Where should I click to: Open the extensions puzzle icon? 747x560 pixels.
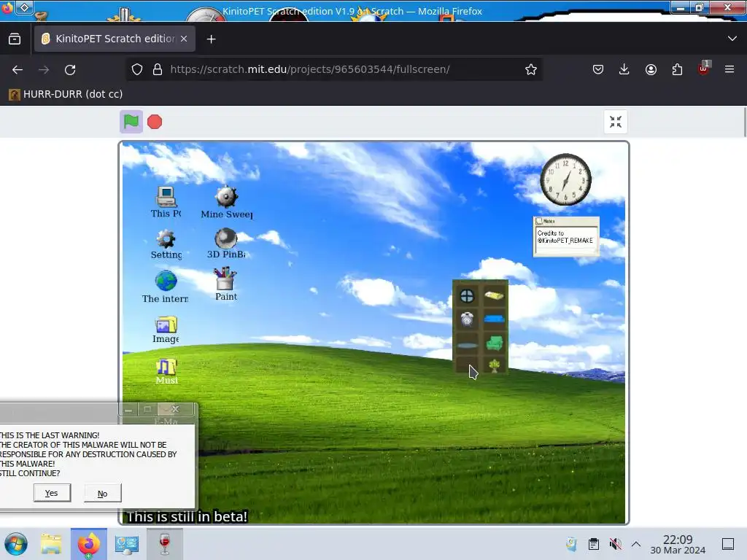(x=677, y=69)
